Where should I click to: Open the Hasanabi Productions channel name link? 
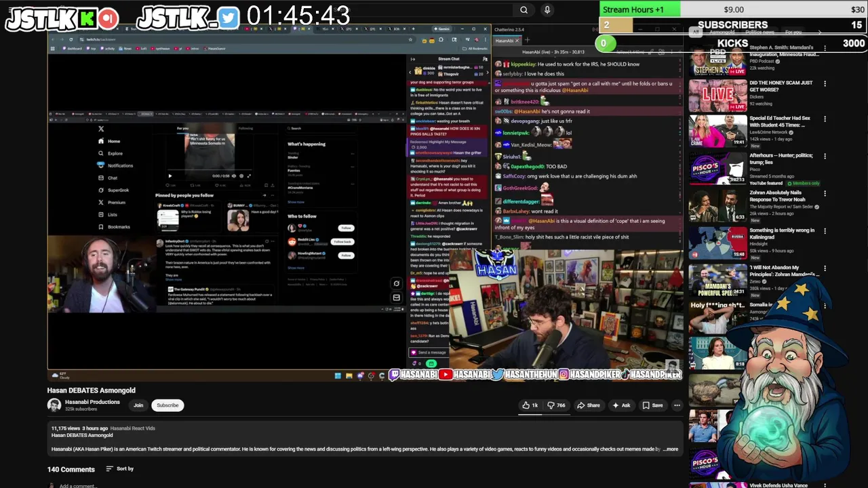[92, 402]
